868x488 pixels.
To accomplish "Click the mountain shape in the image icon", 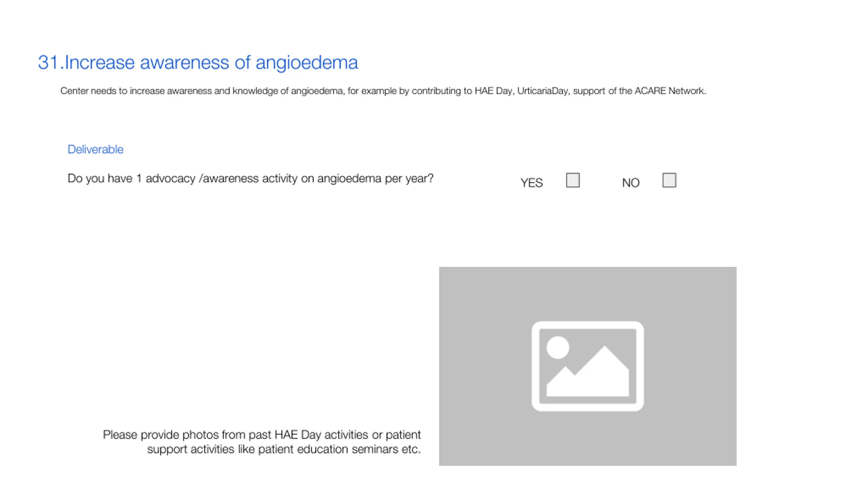I will (588, 371).
